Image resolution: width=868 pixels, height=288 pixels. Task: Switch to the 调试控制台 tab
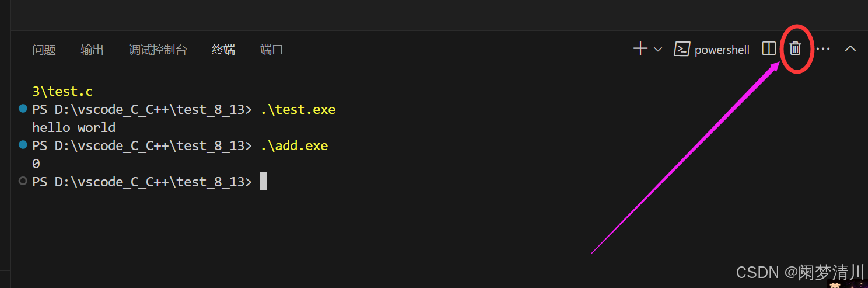tap(158, 50)
